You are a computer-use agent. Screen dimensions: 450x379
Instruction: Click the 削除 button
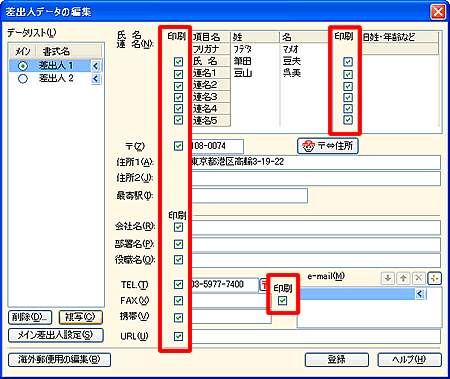click(30, 317)
